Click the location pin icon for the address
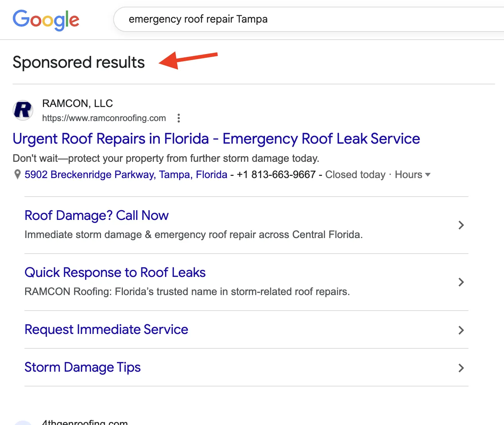Viewport: 504px width, 425px height. coord(17,174)
